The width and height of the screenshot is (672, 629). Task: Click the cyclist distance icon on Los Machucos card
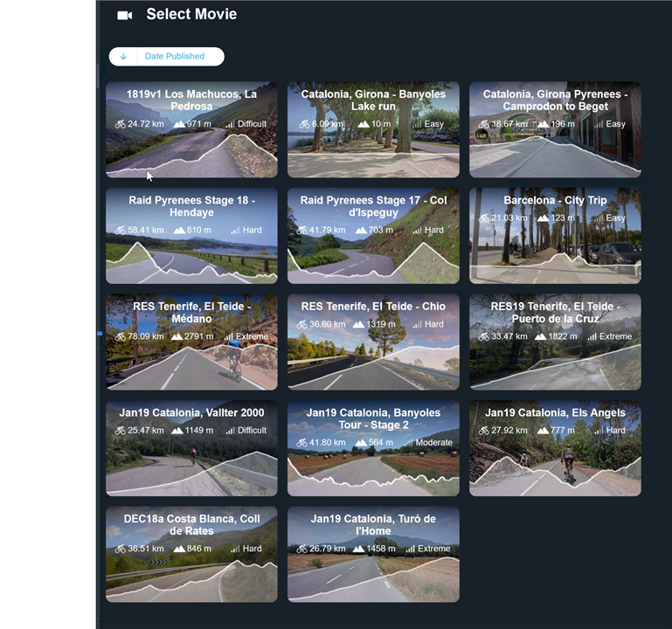120,124
